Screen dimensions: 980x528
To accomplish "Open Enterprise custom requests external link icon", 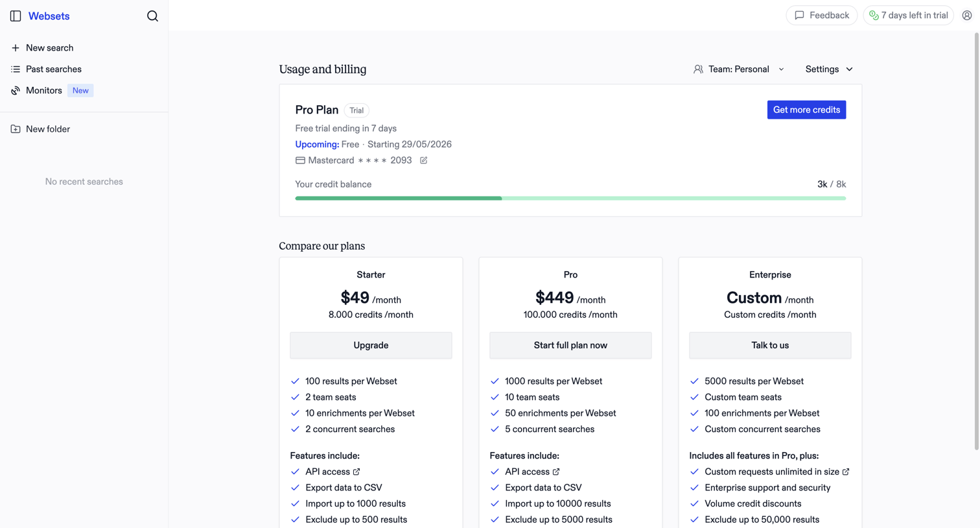I will coord(846,472).
